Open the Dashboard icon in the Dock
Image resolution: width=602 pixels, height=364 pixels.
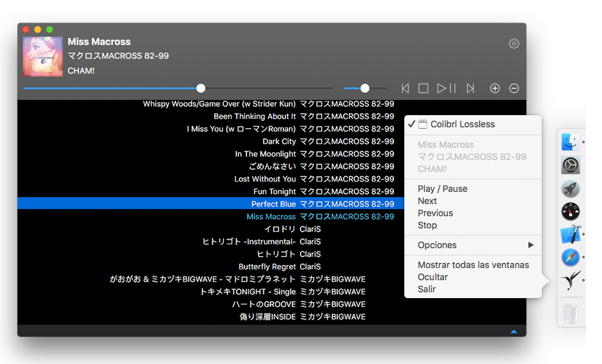click(x=571, y=211)
